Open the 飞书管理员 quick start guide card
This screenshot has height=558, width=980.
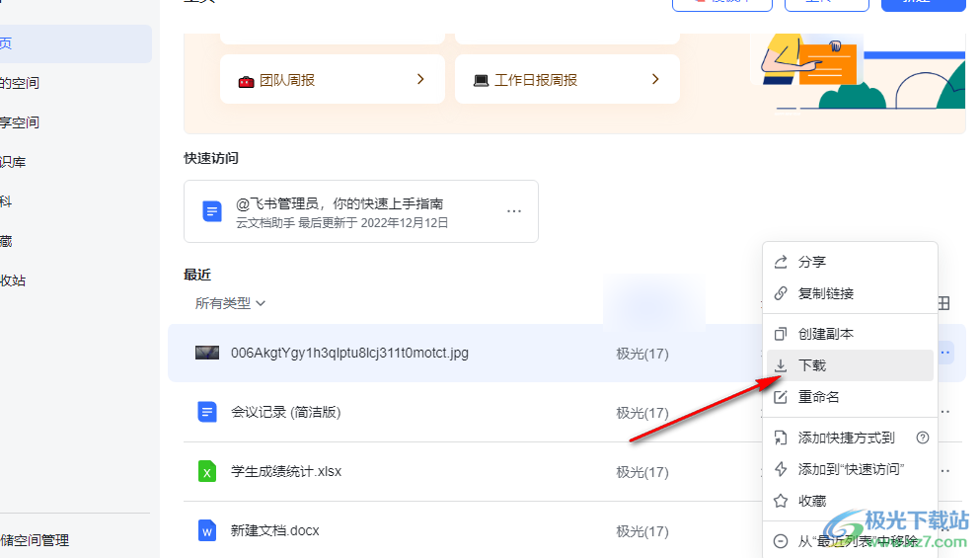360,211
